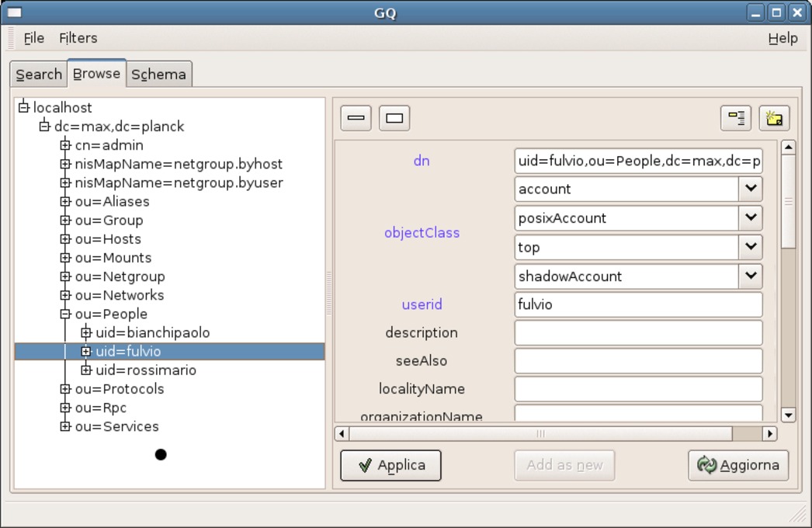Click the Aggiorna refresh button
812x528 pixels.
(x=738, y=465)
